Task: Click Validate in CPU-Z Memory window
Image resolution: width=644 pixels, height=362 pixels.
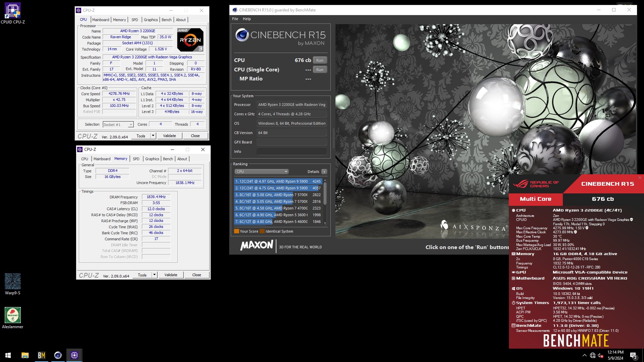Action: coord(171,275)
